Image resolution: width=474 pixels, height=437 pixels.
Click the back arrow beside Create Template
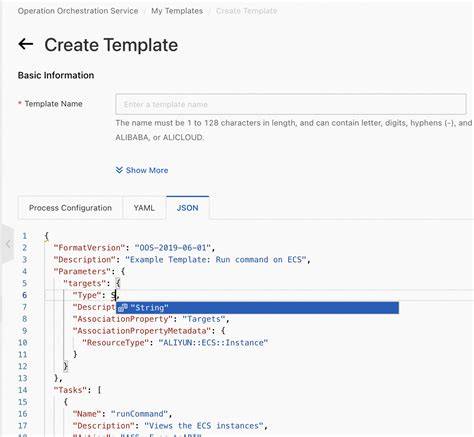26,44
